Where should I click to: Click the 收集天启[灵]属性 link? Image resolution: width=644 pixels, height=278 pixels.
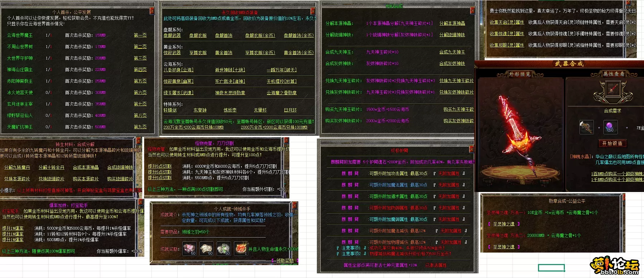pos(506,22)
